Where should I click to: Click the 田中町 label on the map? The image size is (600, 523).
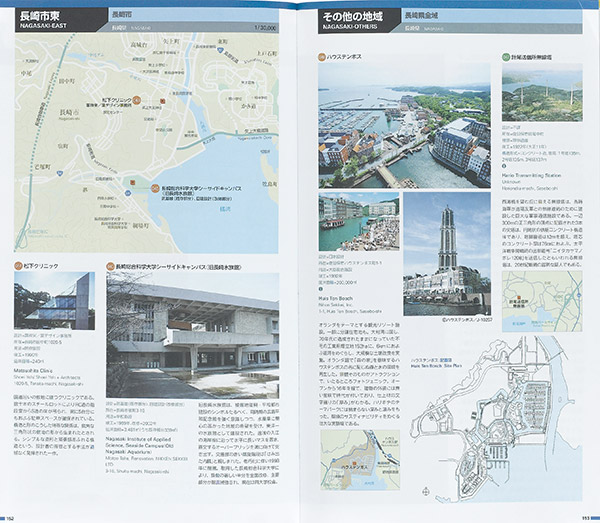coord(67,81)
